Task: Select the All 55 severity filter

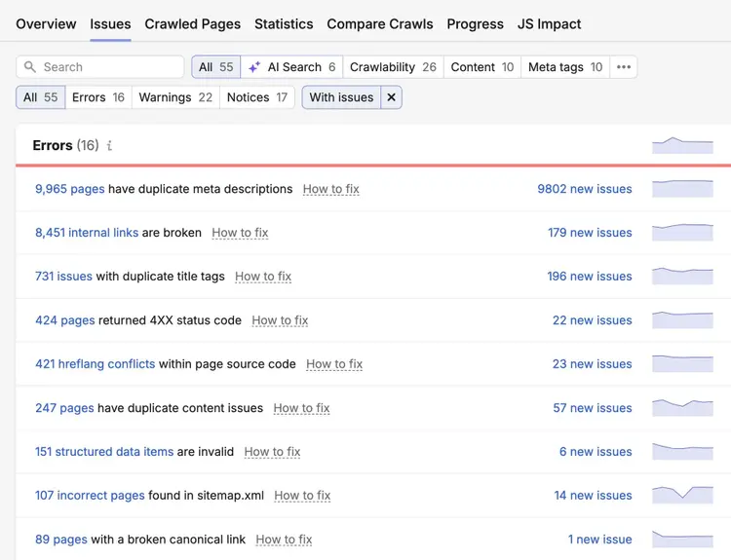Action: point(41,97)
